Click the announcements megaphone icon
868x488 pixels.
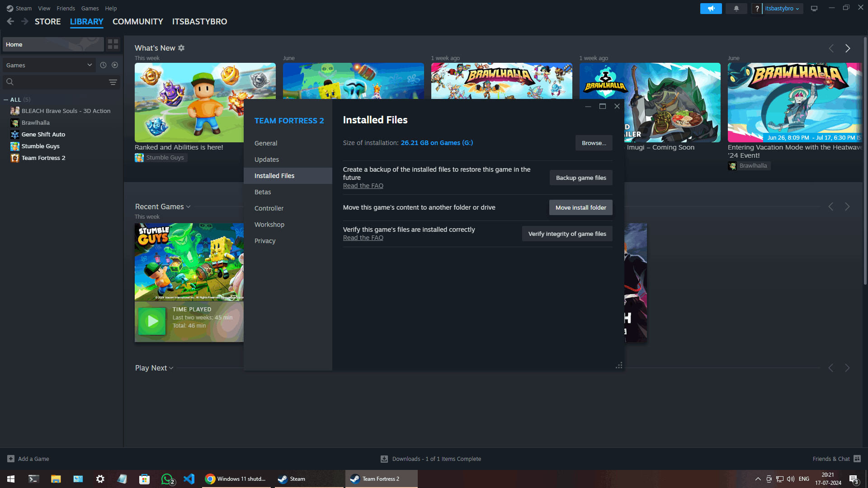point(711,9)
